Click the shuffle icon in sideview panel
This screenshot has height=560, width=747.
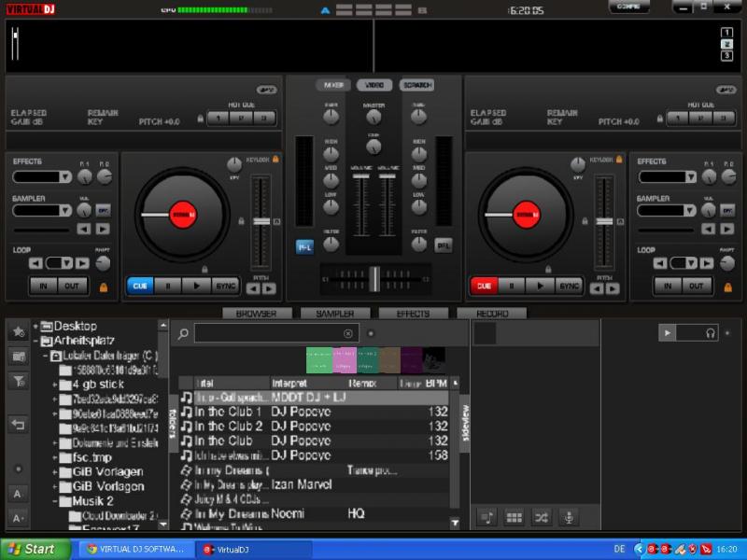(541, 516)
